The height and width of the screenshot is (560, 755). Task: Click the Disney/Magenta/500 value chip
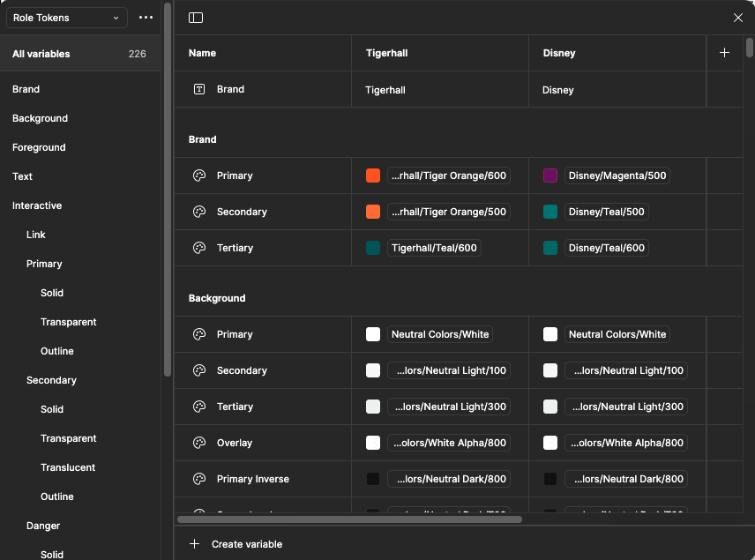[x=617, y=175]
